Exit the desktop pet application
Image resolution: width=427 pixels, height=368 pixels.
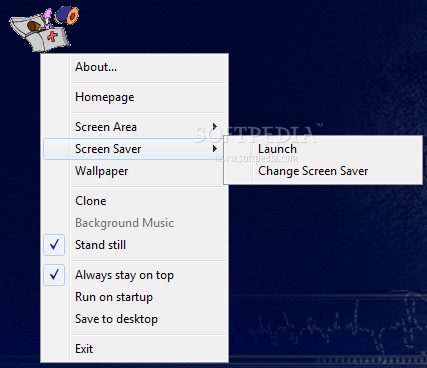[x=135, y=349]
